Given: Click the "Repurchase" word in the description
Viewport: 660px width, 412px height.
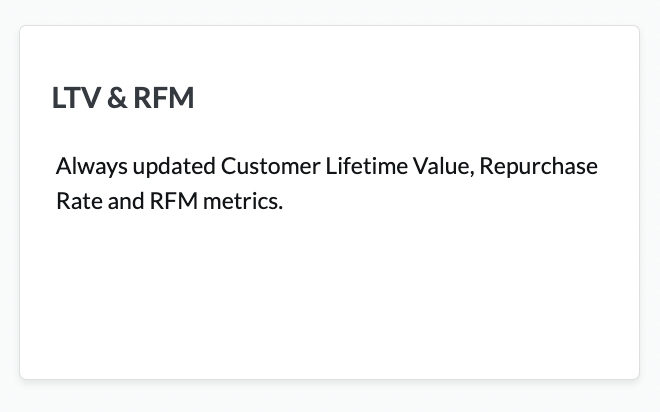Looking at the screenshot, I should point(538,166).
